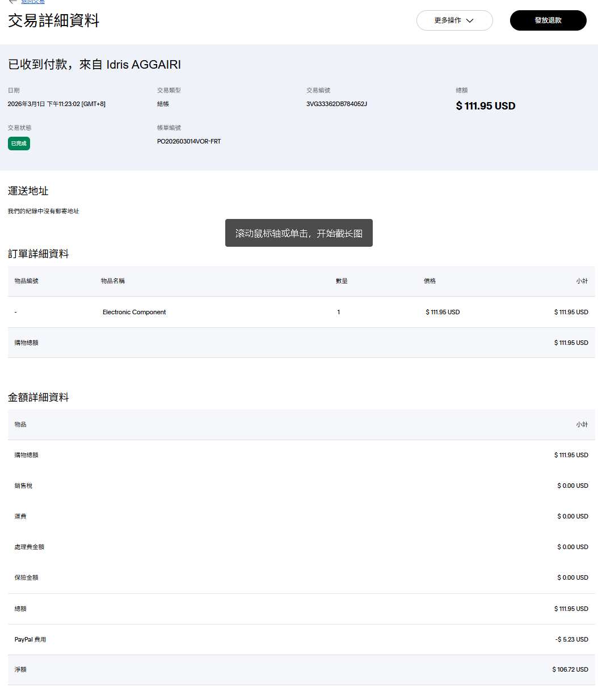Image resolution: width=598 pixels, height=700 pixels.
Task: Click the 價格 column header in order table
Action: [x=429, y=281]
